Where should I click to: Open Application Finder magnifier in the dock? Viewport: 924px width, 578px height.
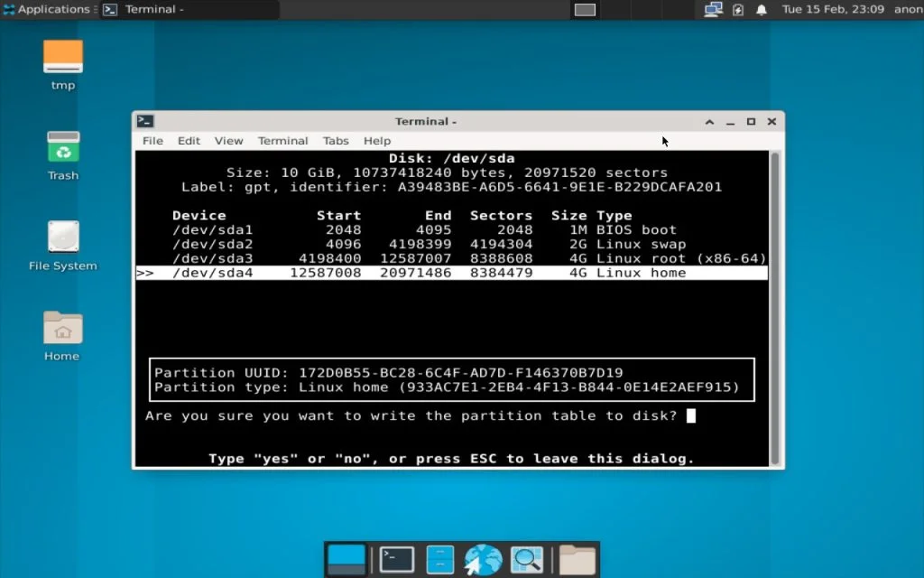click(527, 558)
